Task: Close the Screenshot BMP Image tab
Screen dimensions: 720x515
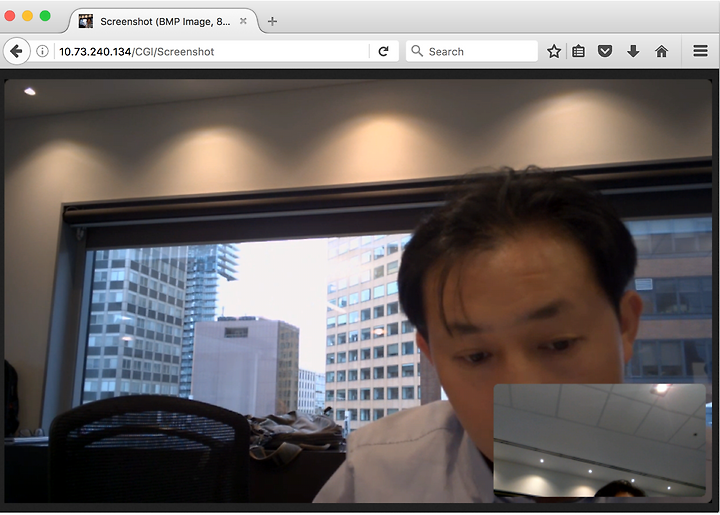Action: pyautogui.click(x=243, y=21)
